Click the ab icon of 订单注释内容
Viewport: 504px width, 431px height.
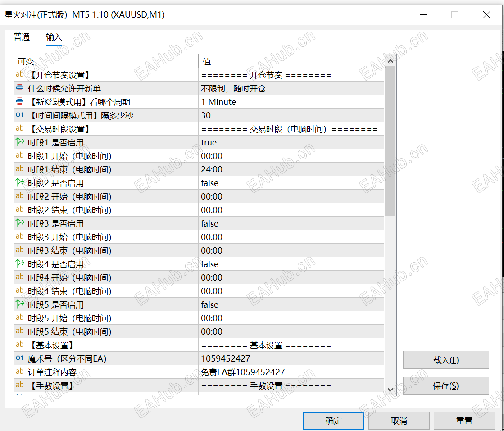[20, 372]
